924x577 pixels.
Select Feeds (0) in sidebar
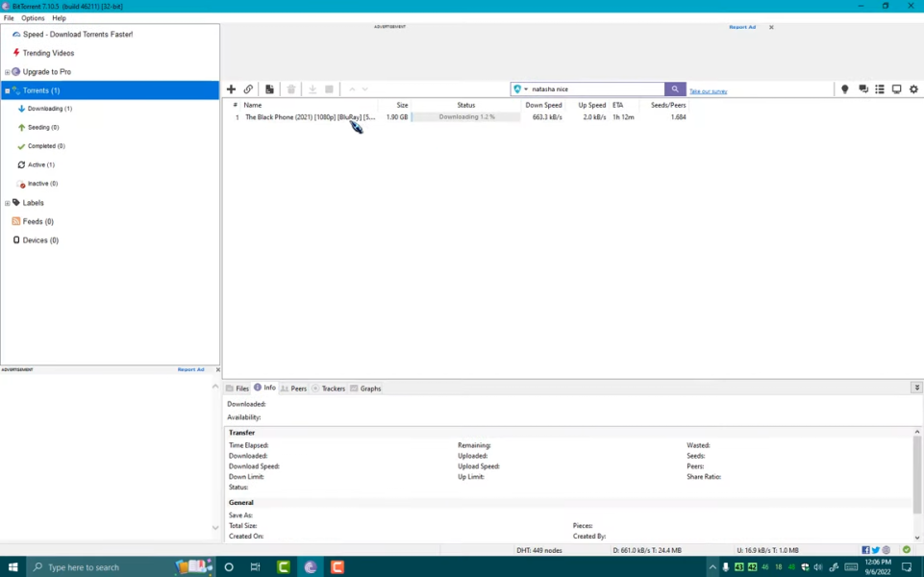point(37,221)
